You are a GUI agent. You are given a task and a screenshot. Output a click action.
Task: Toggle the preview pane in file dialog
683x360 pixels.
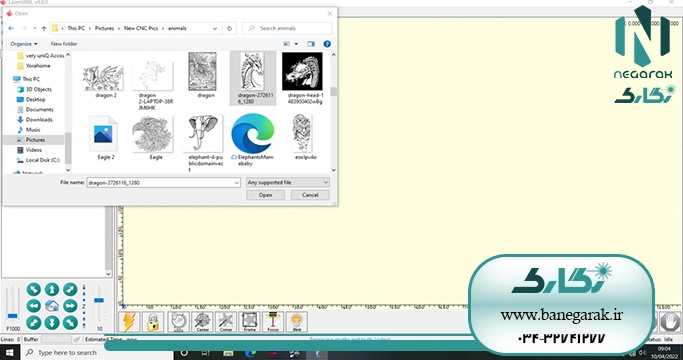point(311,44)
